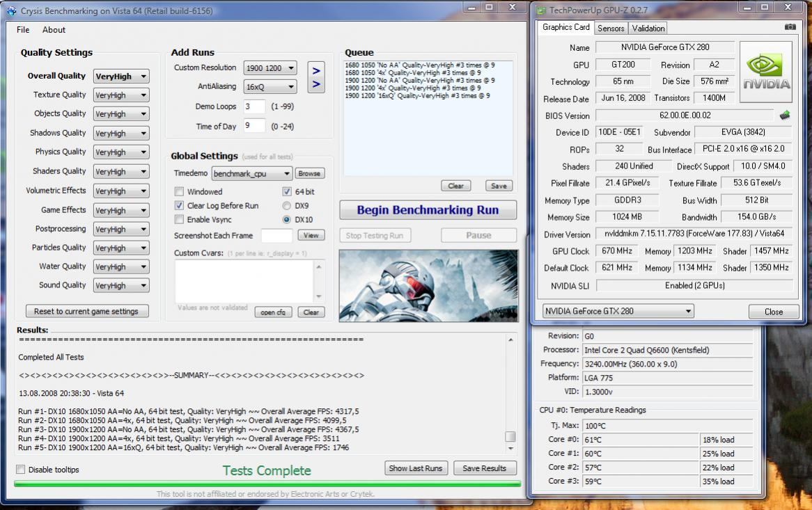The width and height of the screenshot is (812, 510).
Task: Click the GPU-Z title bar icon
Action: coord(541,10)
